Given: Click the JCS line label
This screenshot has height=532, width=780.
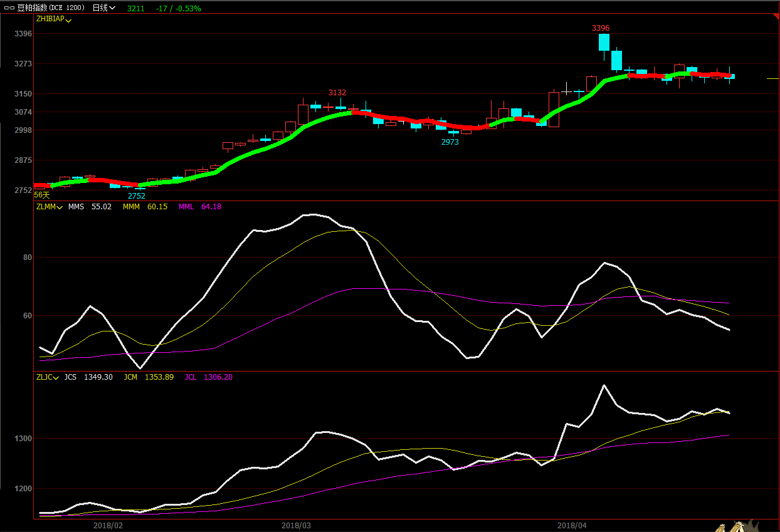Looking at the screenshot, I should pos(70,377).
